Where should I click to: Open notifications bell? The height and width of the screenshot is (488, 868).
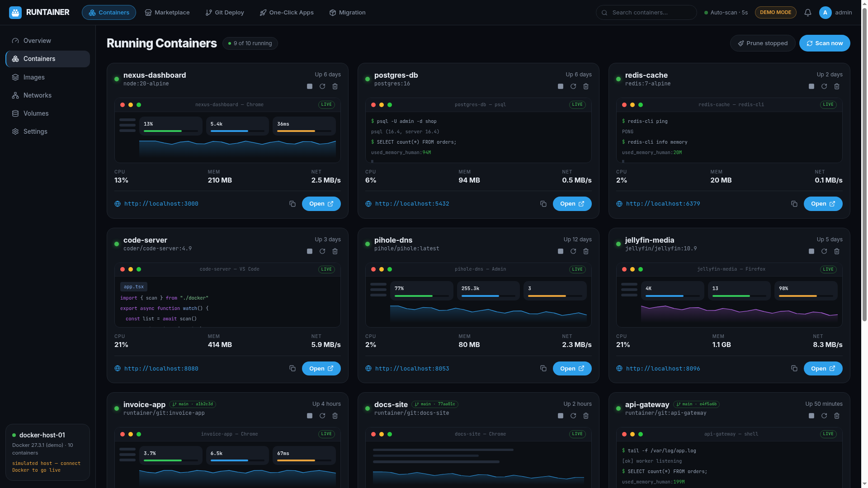tap(808, 13)
